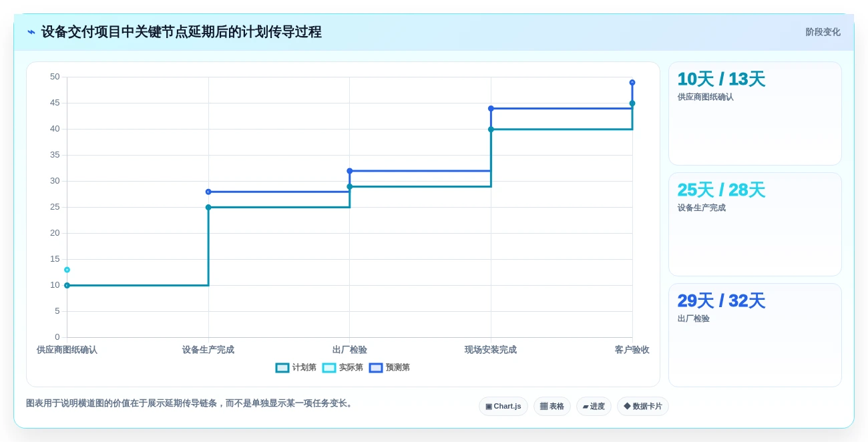
Task: Click the Chart.js tag
Action: 503,407
